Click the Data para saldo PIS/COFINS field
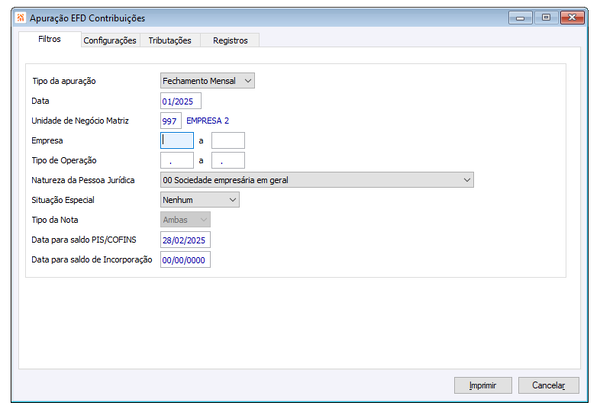The width and height of the screenshot is (600, 409). click(x=185, y=240)
